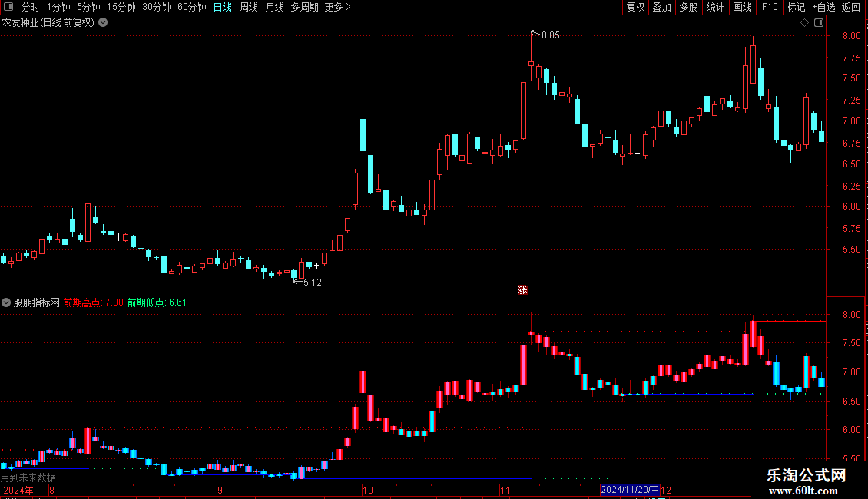
Task: Select the 60分钟 period tab
Action: tap(192, 7)
